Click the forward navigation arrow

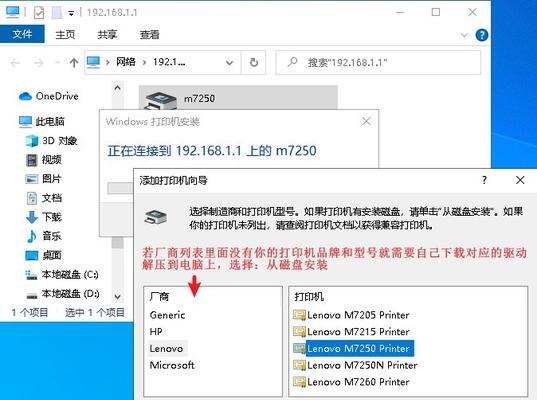coord(39,63)
